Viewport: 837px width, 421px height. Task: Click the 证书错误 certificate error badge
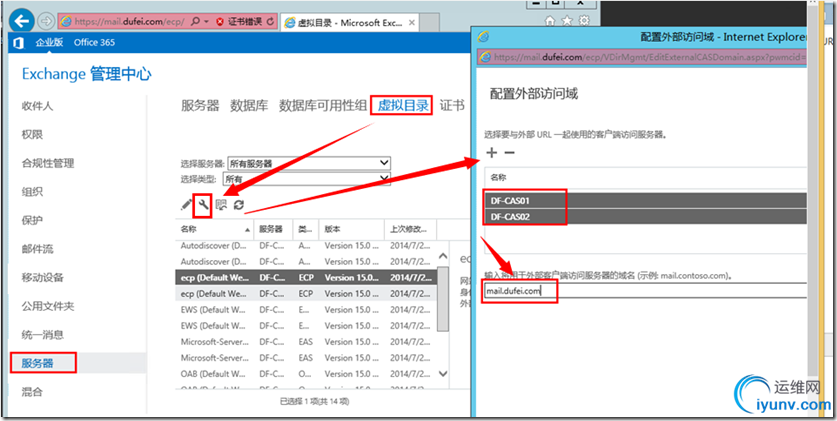(x=239, y=22)
